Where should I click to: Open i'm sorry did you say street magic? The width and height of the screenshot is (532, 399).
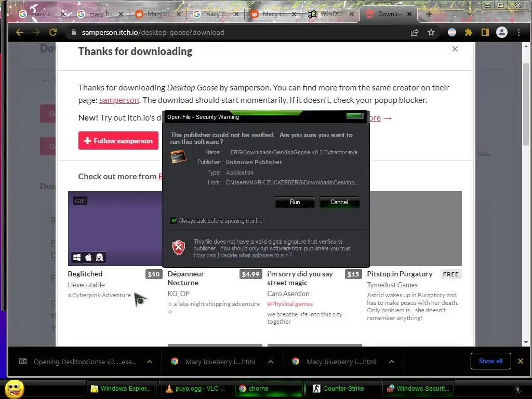pos(300,278)
